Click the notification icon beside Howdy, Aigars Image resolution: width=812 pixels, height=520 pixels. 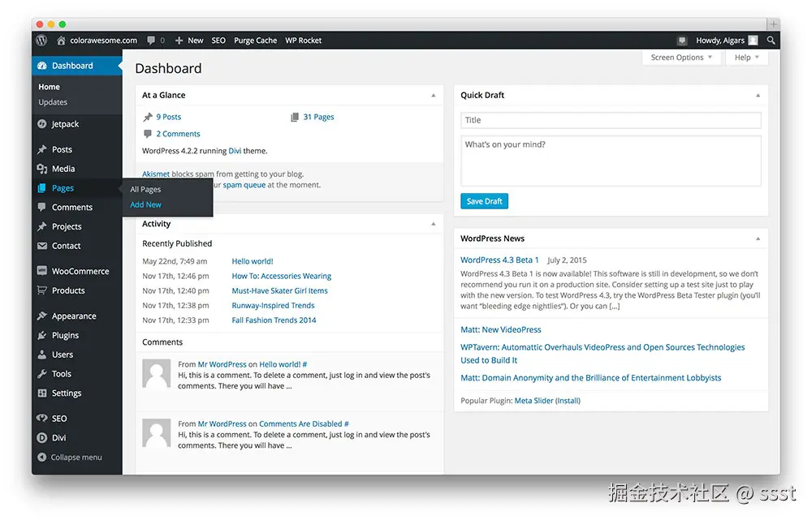click(x=682, y=41)
